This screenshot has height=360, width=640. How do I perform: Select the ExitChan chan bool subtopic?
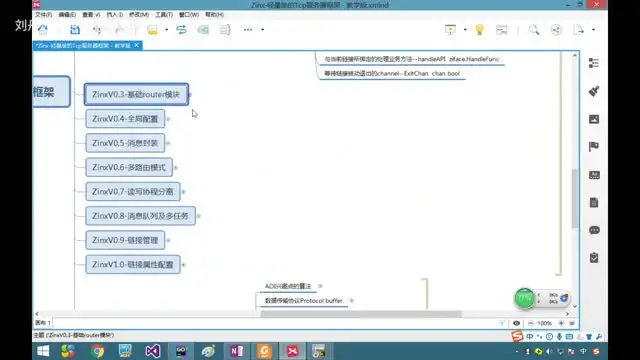(392, 73)
